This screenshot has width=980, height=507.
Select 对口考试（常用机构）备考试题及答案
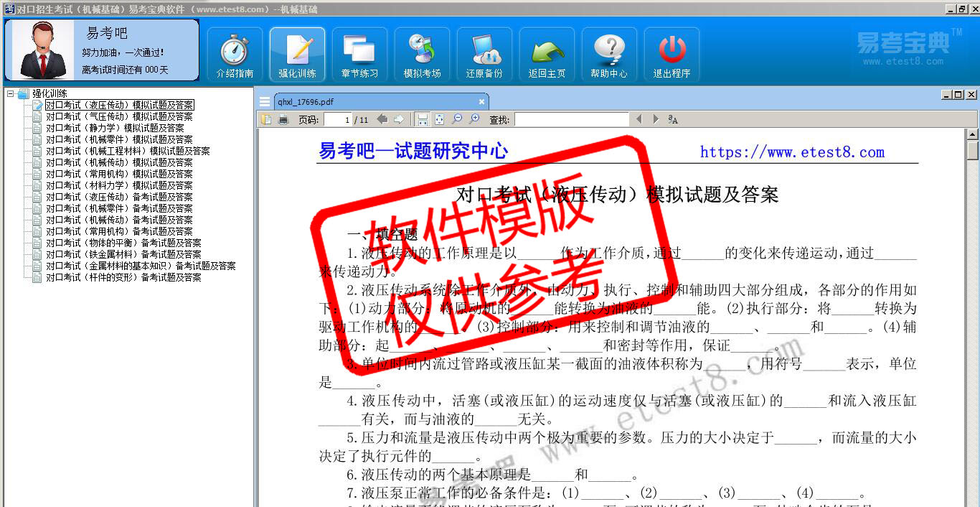pos(119,231)
